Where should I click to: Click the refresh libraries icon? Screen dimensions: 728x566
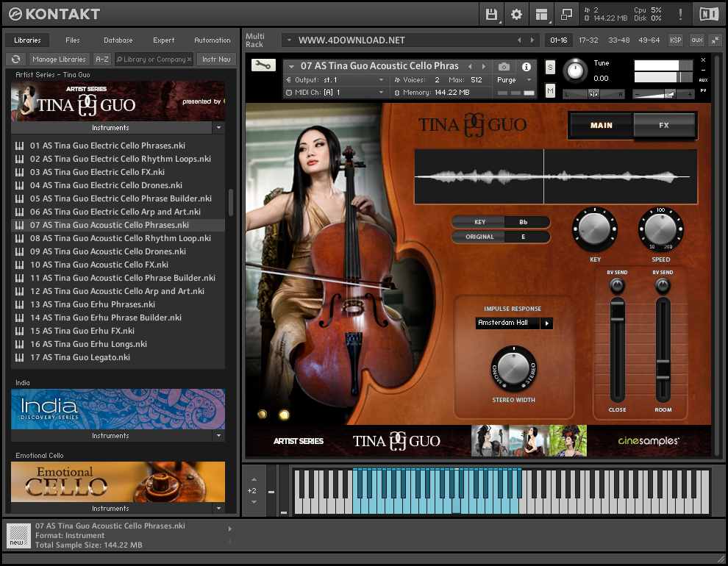(x=15, y=60)
